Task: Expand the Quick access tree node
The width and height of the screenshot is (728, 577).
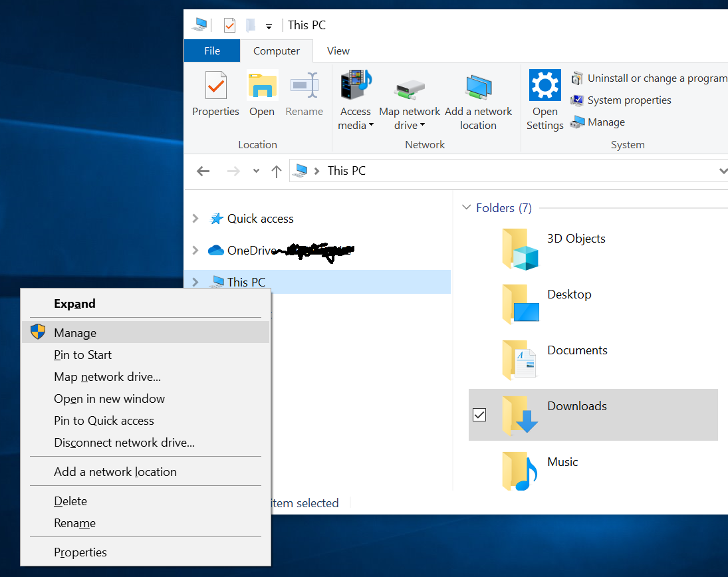Action: tap(195, 219)
